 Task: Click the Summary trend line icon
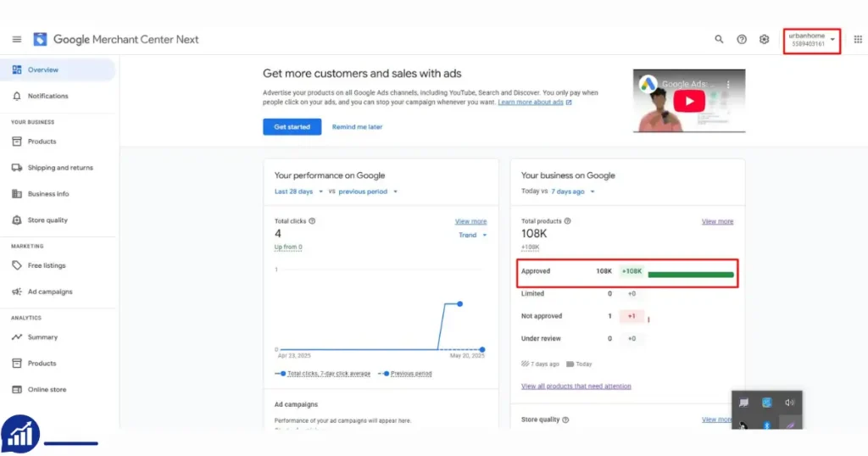(x=17, y=337)
